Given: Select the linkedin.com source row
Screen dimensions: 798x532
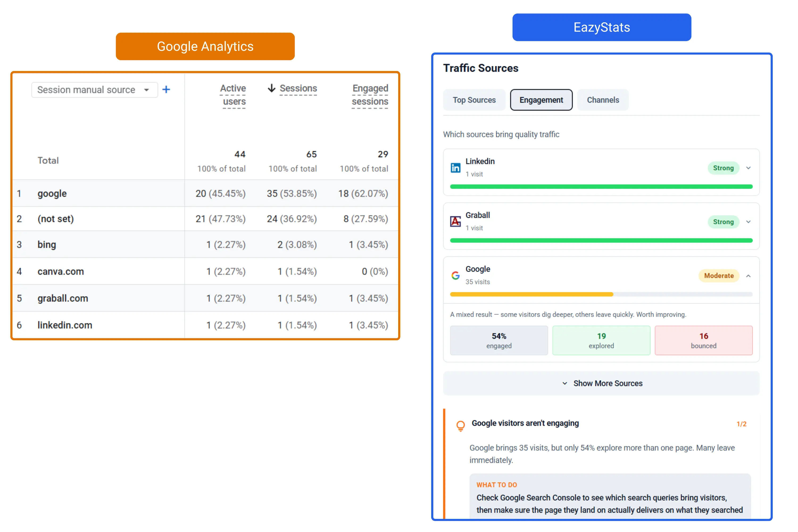Looking at the screenshot, I should tap(205, 325).
